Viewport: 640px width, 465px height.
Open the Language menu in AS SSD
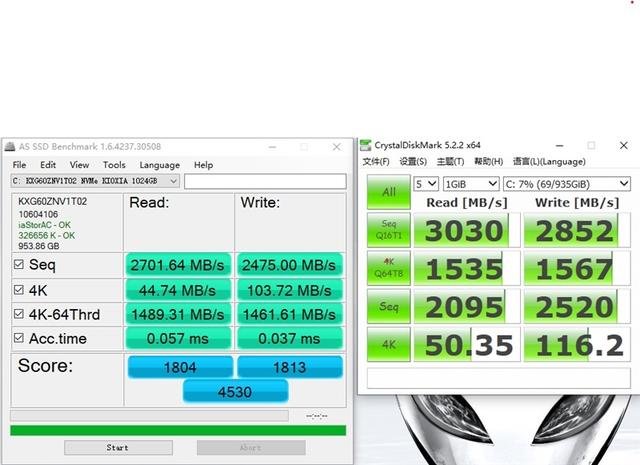click(x=160, y=165)
